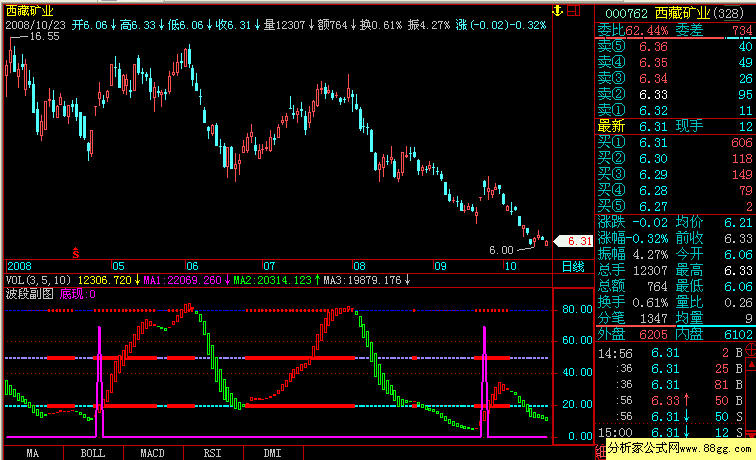This screenshot has height=460, width=756.
Task: Click the 涨幅 -0.32% entry
Action: (x=633, y=239)
